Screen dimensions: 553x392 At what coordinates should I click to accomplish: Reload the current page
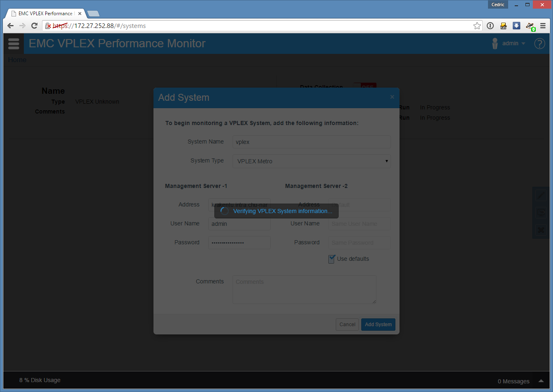click(35, 26)
